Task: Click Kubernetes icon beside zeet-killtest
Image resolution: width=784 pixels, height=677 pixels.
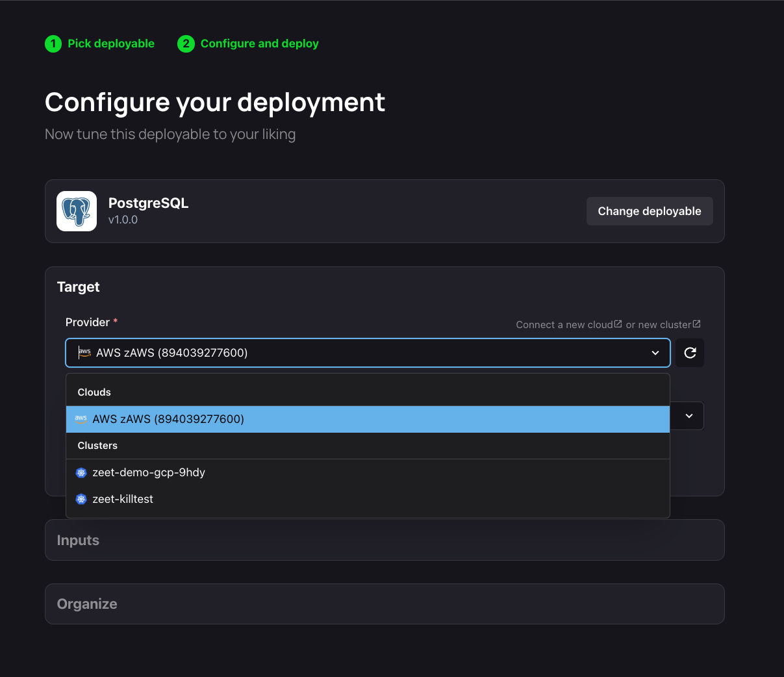Action: pos(81,499)
